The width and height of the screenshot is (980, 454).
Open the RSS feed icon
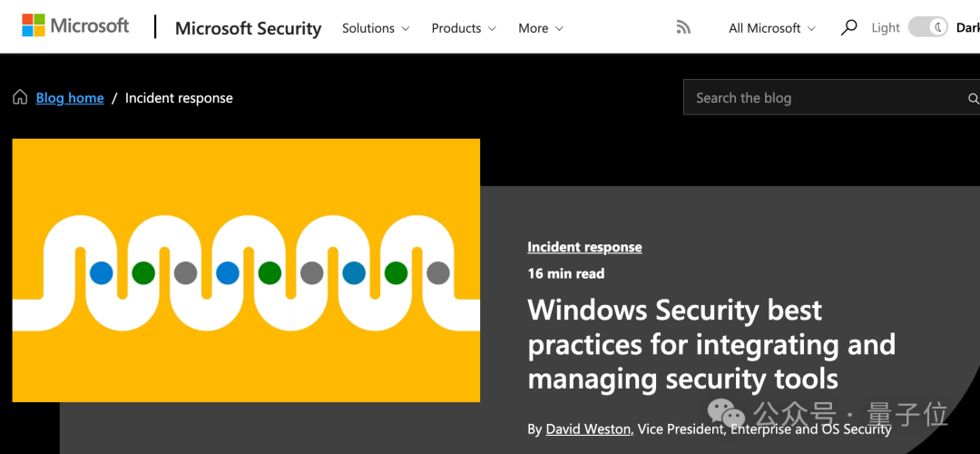pyautogui.click(x=683, y=28)
